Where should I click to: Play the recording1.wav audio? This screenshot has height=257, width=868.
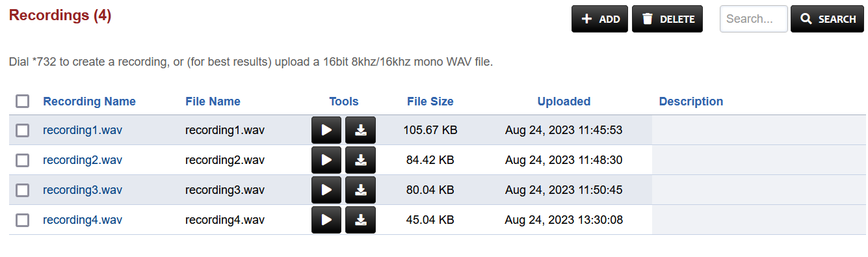coord(326,130)
